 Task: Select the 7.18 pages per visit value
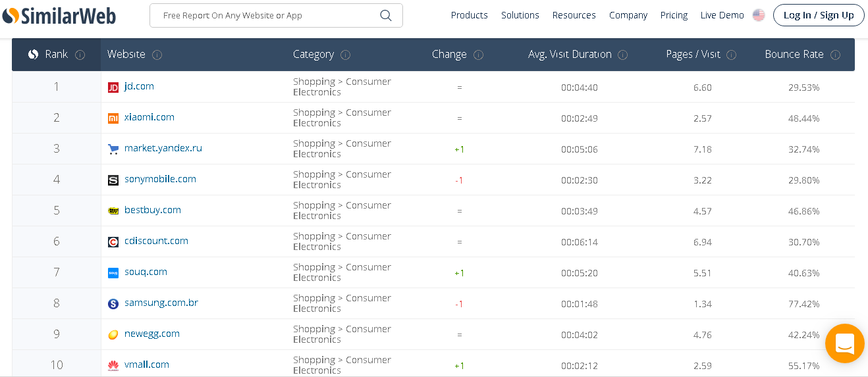click(x=703, y=149)
